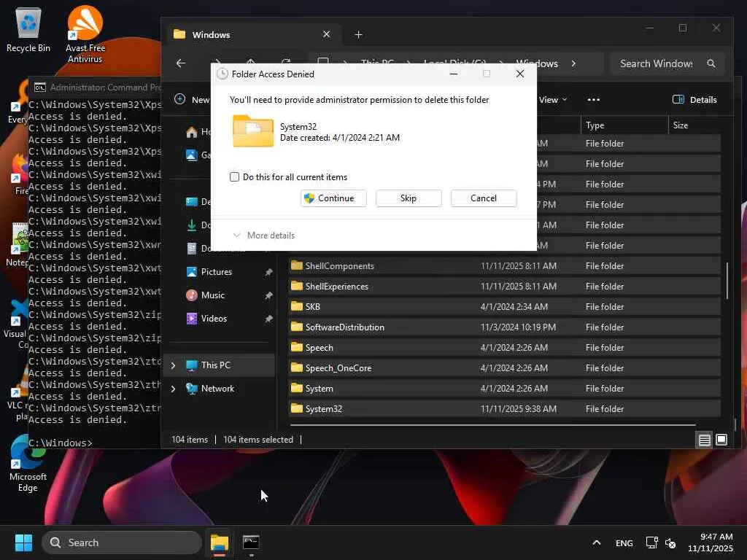Click the Speech folder icon
747x560 pixels.
tap(297, 347)
